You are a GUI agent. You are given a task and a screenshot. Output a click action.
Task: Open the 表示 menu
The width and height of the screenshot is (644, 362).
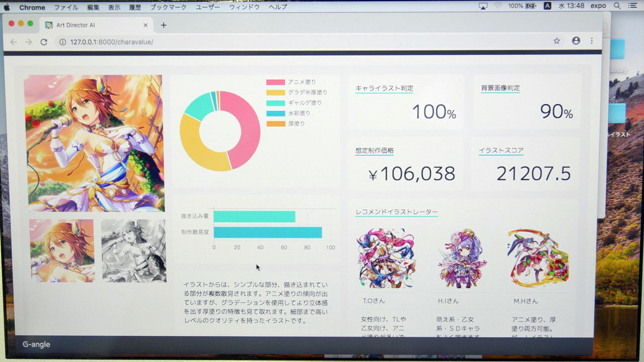(114, 7)
